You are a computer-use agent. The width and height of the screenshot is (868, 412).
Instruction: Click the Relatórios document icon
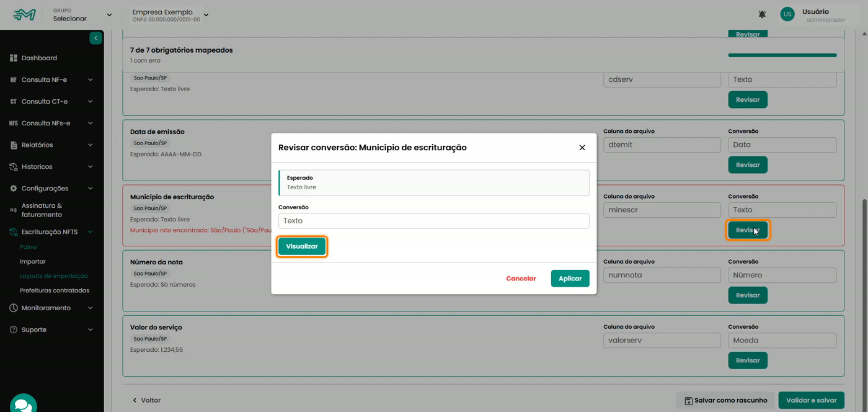(14, 145)
